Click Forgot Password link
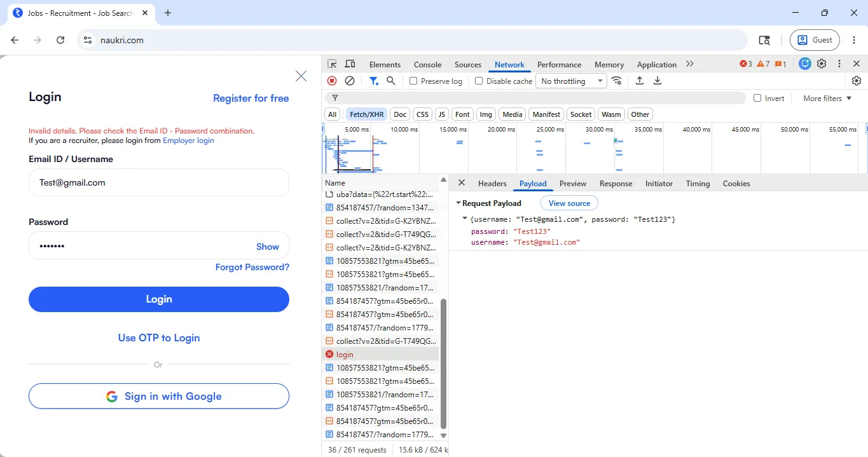Viewport: 868px width, 457px height. [x=252, y=267]
